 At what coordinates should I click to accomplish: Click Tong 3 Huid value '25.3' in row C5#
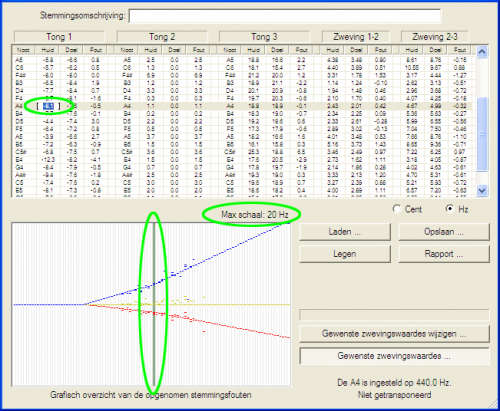tap(253, 152)
